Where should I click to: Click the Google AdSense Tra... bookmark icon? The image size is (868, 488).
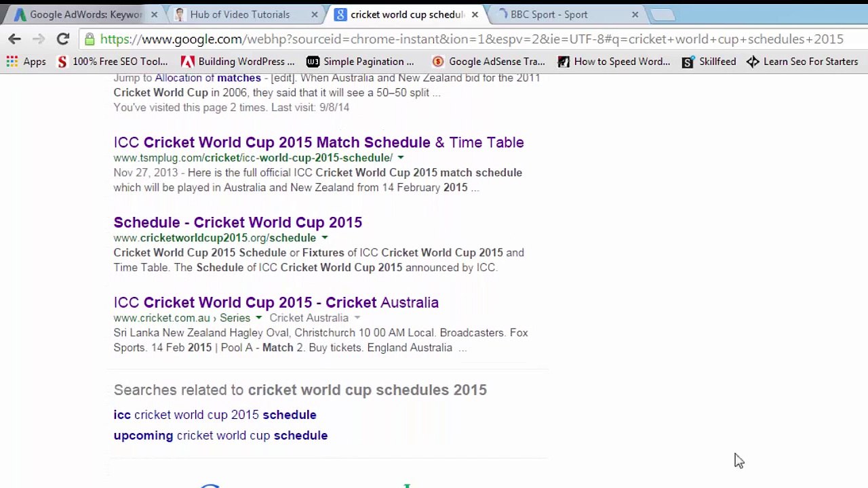coord(438,62)
